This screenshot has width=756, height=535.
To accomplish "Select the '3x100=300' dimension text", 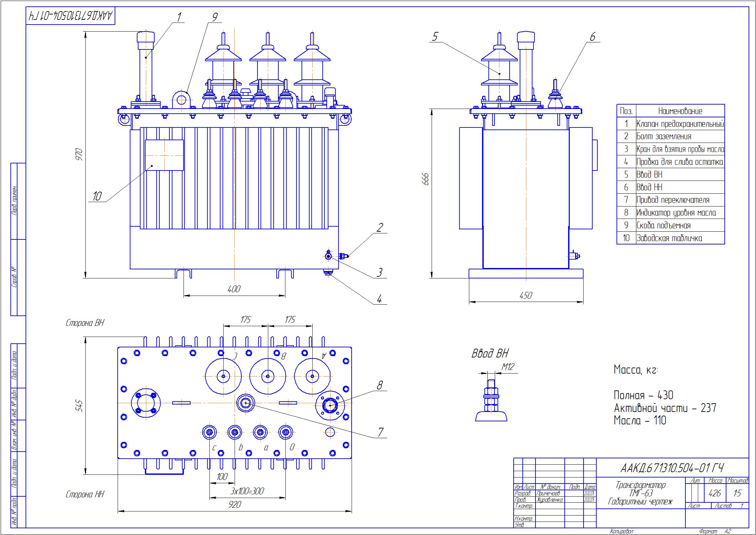I will (247, 491).
